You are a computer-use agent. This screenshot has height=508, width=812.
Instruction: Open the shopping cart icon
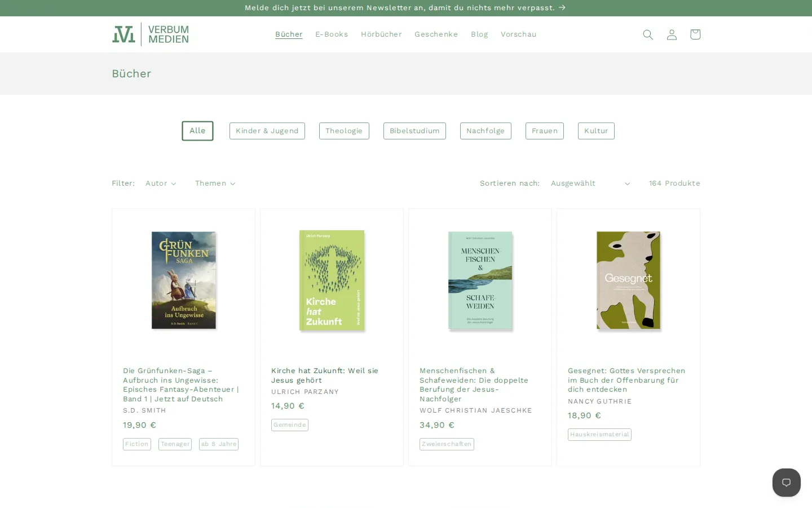tap(695, 34)
